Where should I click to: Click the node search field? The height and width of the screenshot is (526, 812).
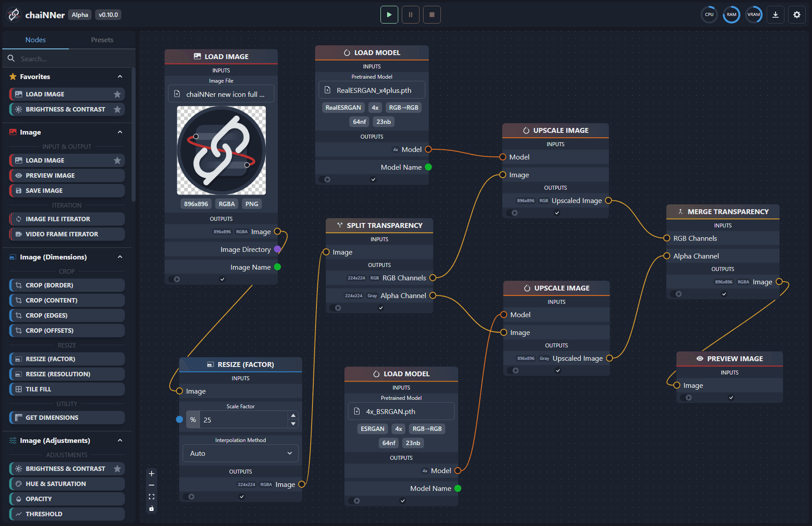[x=67, y=58]
